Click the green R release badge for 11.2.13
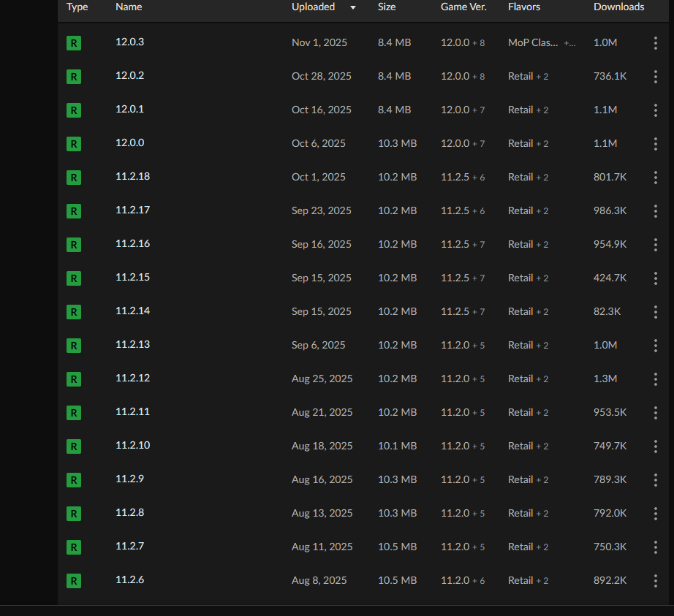The width and height of the screenshot is (674, 616). 74,346
